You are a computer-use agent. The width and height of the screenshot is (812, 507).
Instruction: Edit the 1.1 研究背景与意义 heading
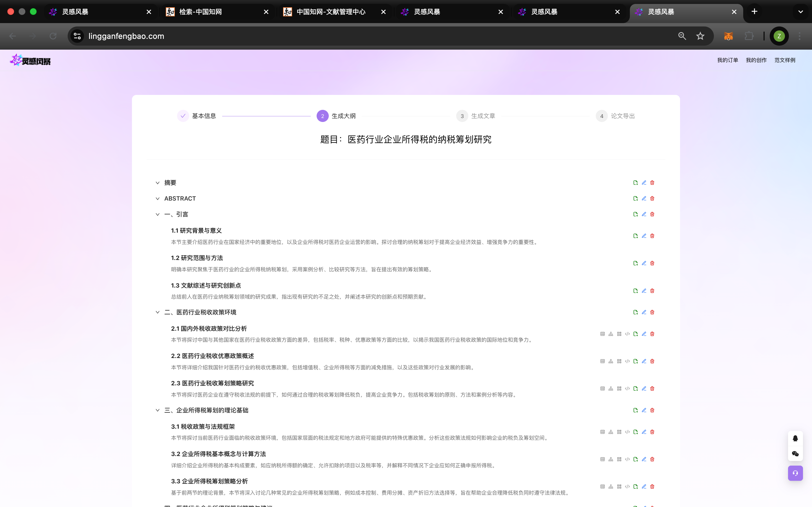click(x=644, y=236)
